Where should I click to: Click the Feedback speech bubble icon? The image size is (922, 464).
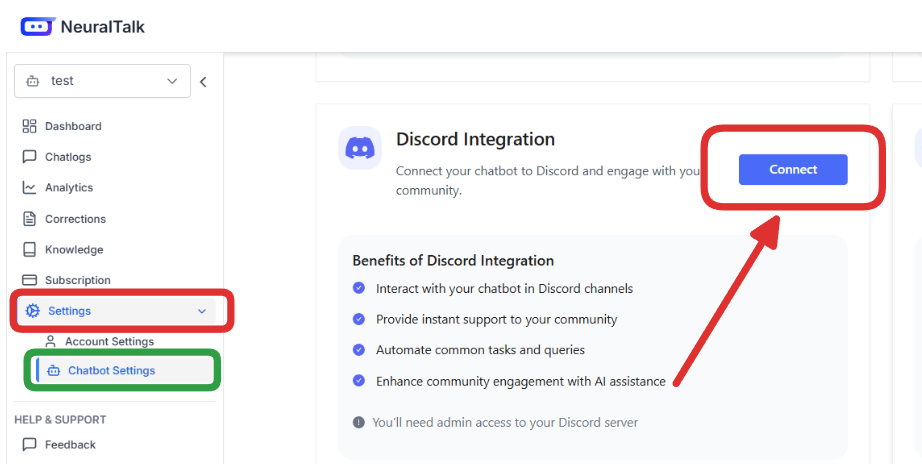click(x=29, y=445)
